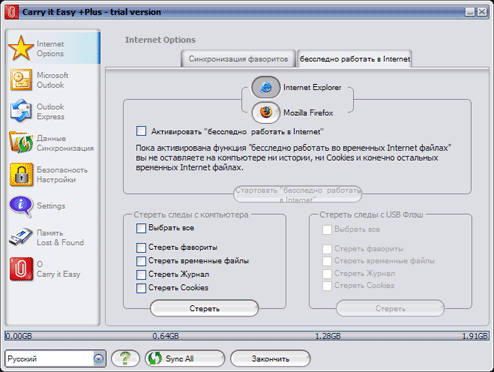Enable Активировать бесследно работать в Internet checkbox
The height and width of the screenshot is (372, 494).
click(x=141, y=131)
